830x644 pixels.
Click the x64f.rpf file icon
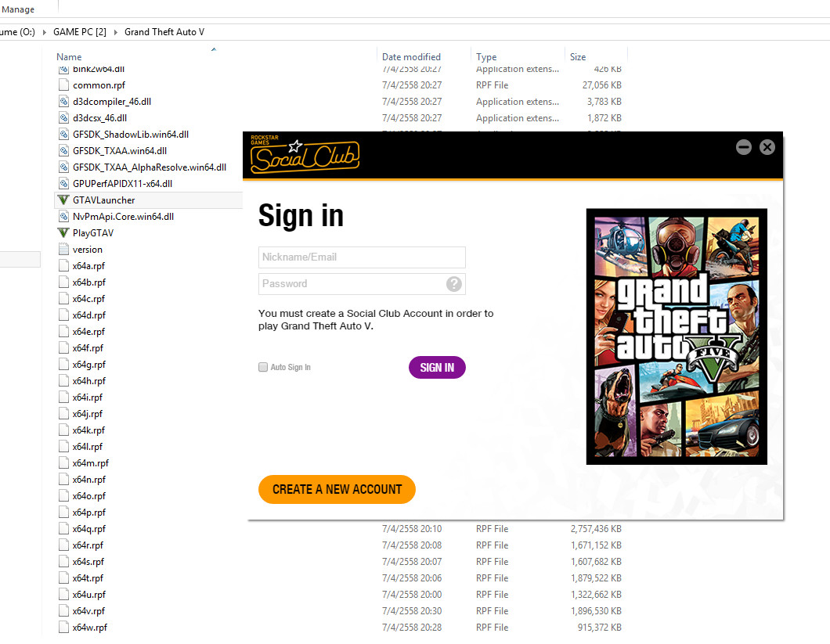point(63,347)
